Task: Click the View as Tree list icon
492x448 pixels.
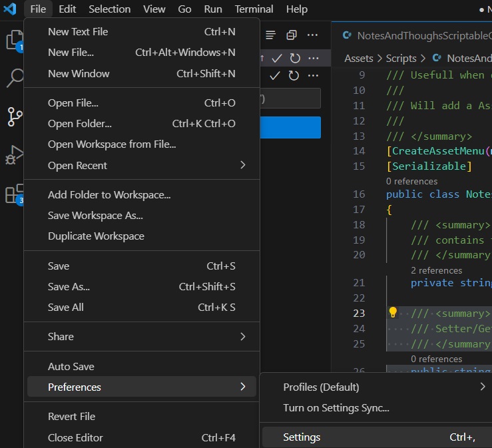Action: [271, 35]
